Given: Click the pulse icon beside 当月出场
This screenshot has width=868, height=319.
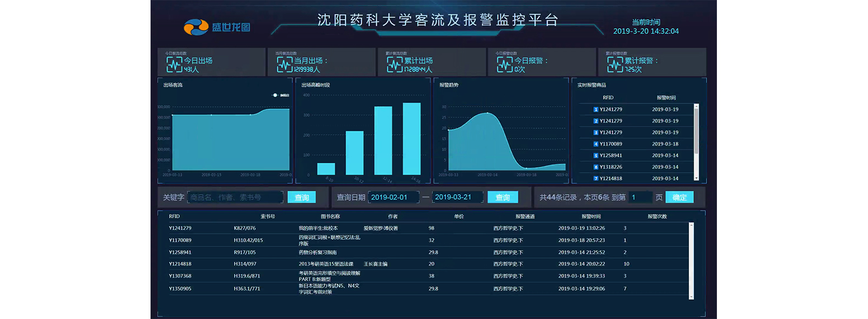Looking at the screenshot, I should 285,65.
